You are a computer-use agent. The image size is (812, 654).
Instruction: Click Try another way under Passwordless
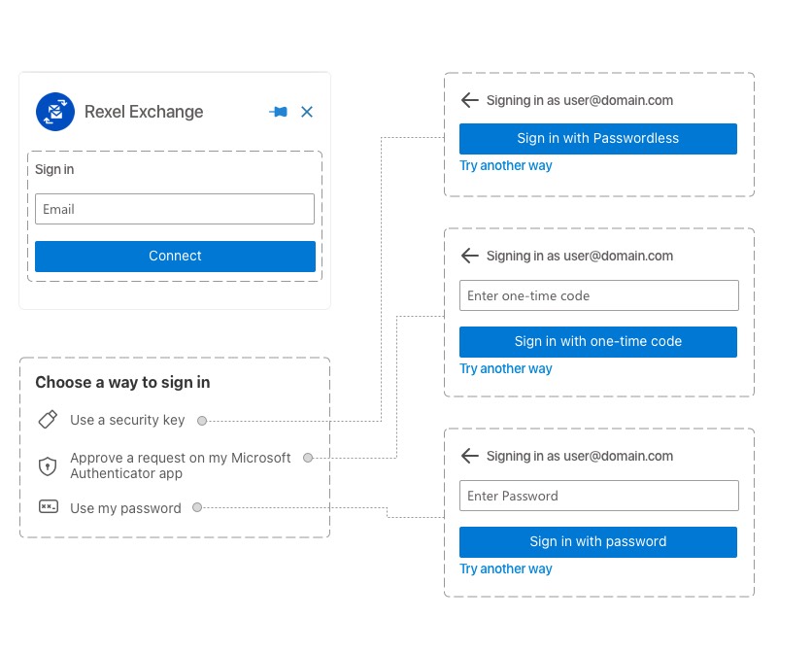(506, 166)
